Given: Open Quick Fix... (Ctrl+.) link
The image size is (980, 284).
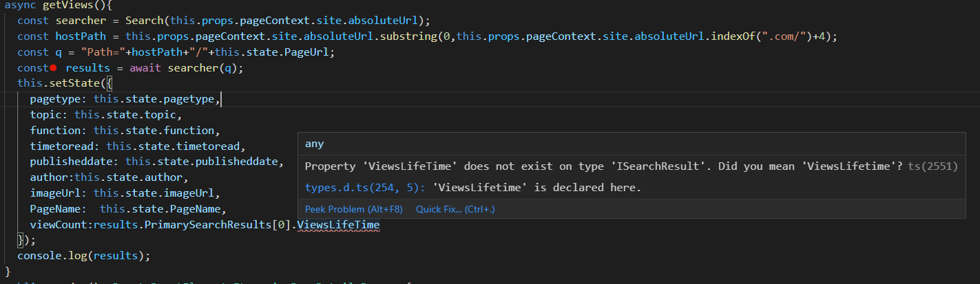Looking at the screenshot, I should (x=455, y=209).
